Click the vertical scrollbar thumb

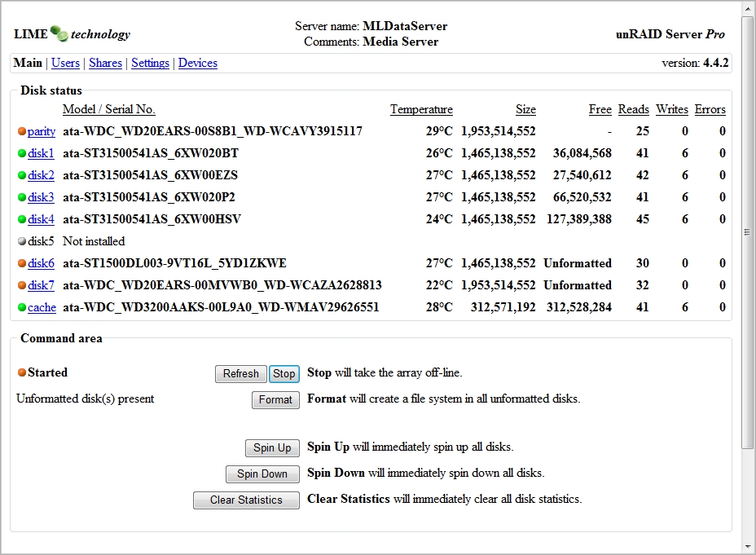point(747,233)
